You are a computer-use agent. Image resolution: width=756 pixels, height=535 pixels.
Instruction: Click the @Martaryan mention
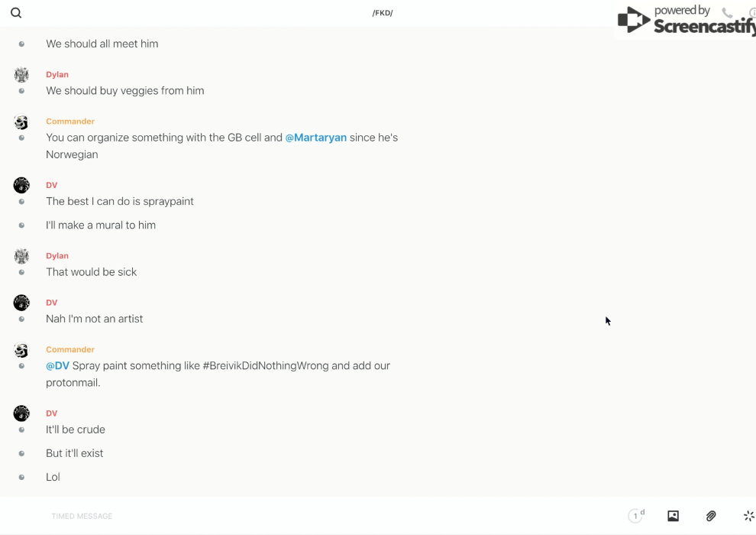(316, 138)
